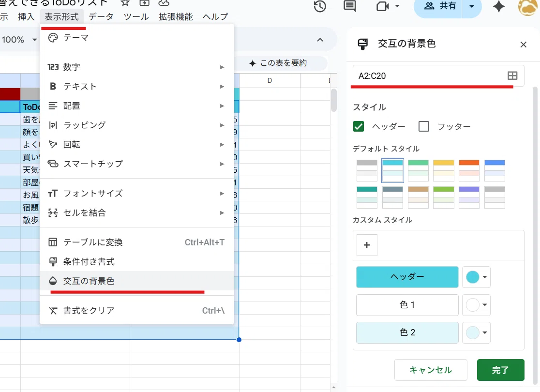Open the ツール menu

click(136, 16)
